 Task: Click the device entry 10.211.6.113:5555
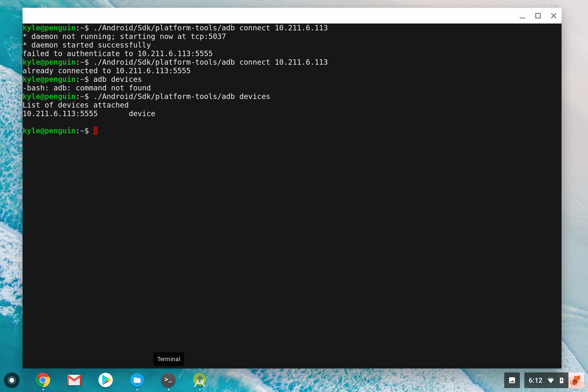click(60, 113)
